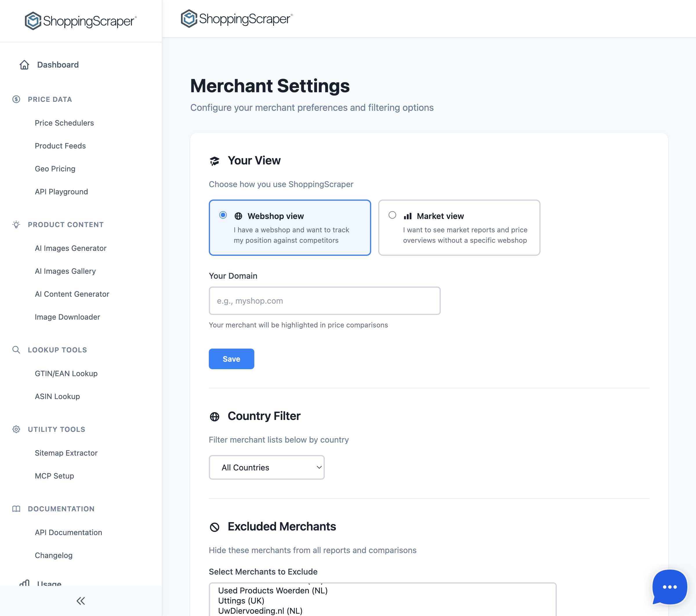Select Uttings (UK) in merchants list

click(241, 601)
